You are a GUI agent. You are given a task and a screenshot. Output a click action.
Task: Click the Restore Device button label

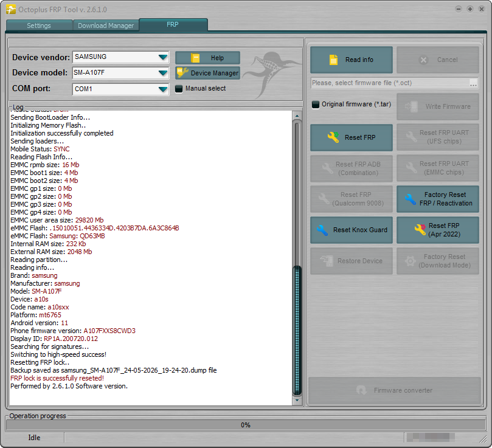(x=360, y=261)
